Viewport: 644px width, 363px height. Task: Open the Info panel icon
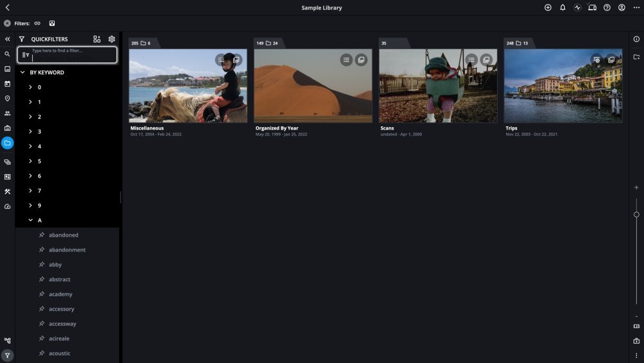(636, 39)
